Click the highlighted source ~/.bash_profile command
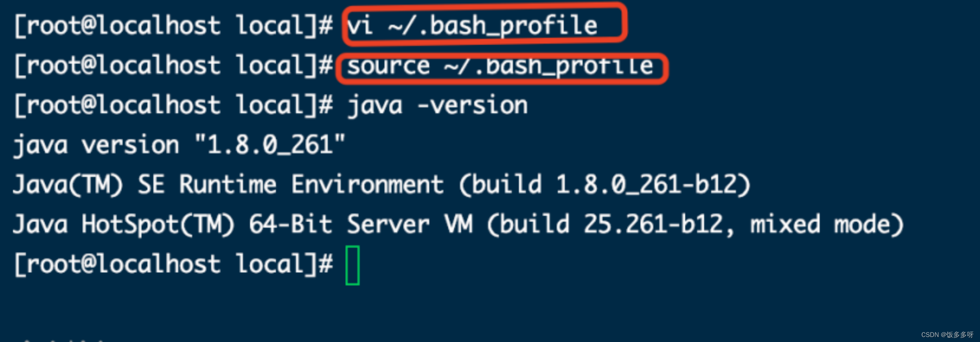980x342 pixels. pos(500,67)
